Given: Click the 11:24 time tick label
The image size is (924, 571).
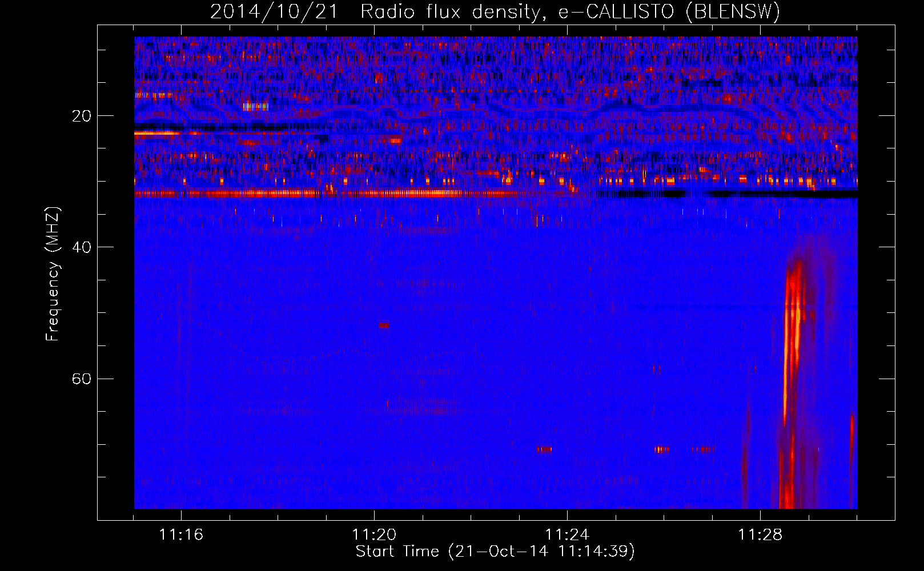Looking at the screenshot, I should pos(567,534).
